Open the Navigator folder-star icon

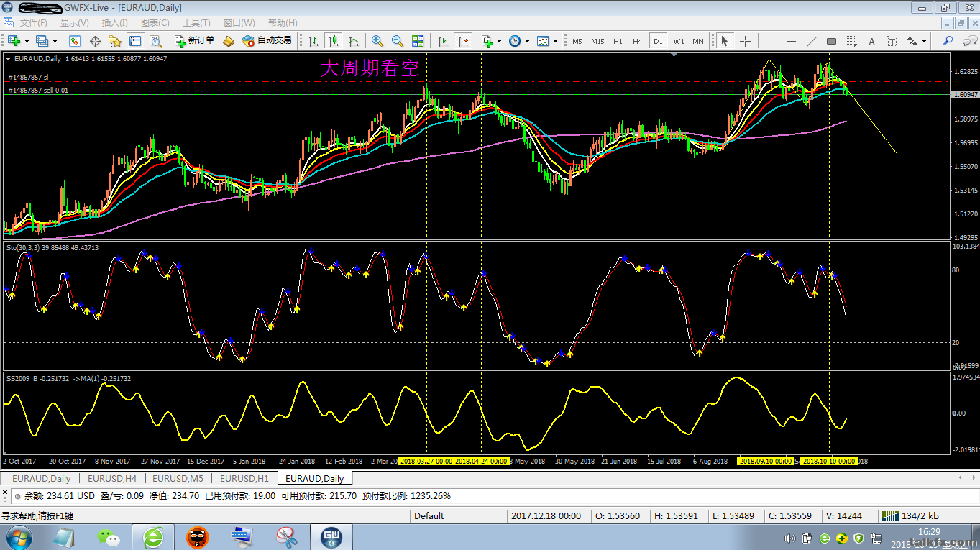coord(115,41)
